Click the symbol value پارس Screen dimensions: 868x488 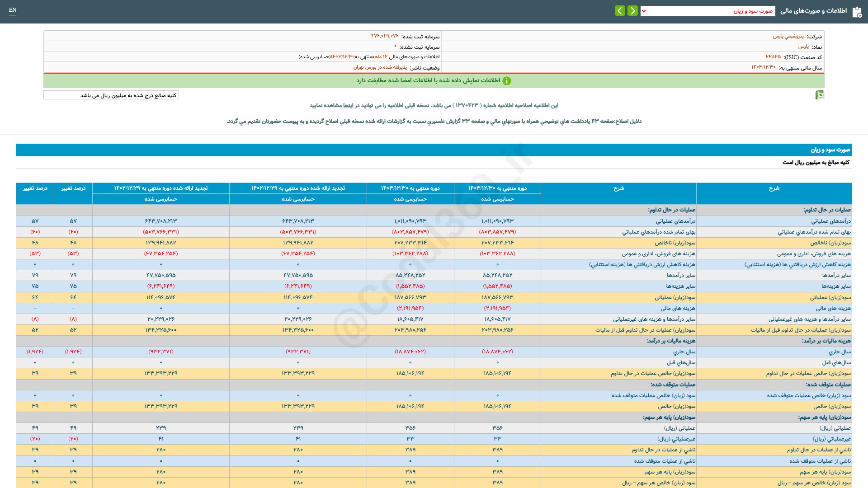tap(803, 47)
